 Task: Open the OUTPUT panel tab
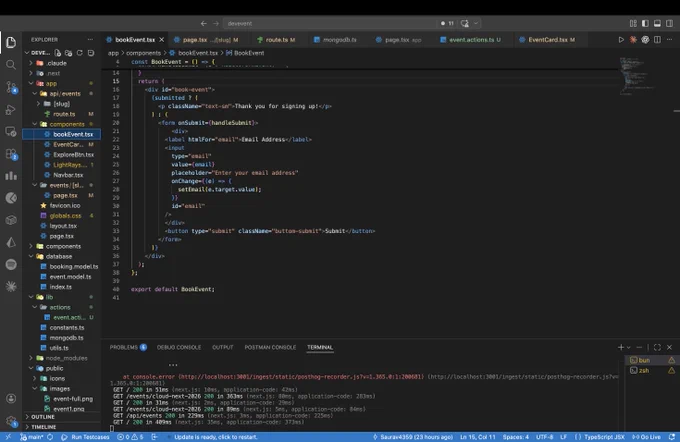(x=222, y=347)
